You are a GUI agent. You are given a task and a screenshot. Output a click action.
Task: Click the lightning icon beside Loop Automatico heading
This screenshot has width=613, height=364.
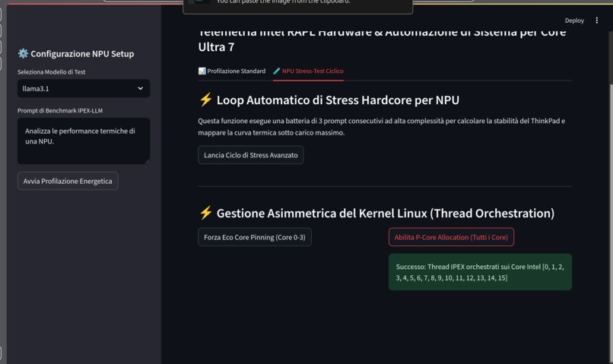click(x=205, y=100)
